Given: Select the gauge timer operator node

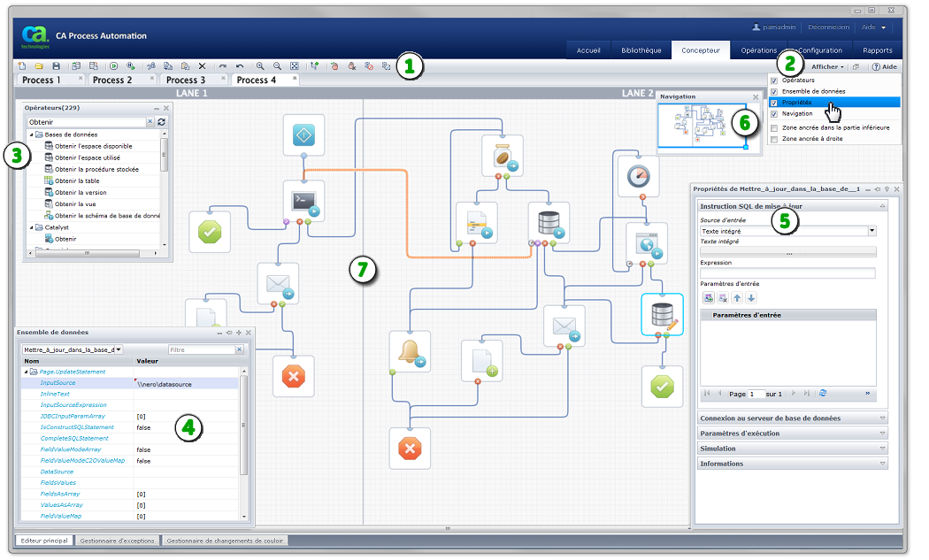Looking at the screenshot, I should (639, 177).
